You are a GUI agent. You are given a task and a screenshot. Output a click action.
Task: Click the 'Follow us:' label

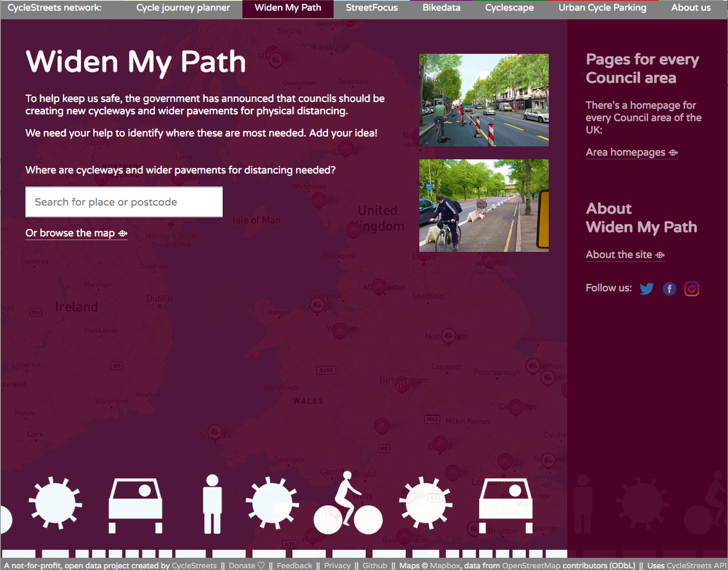(x=609, y=288)
